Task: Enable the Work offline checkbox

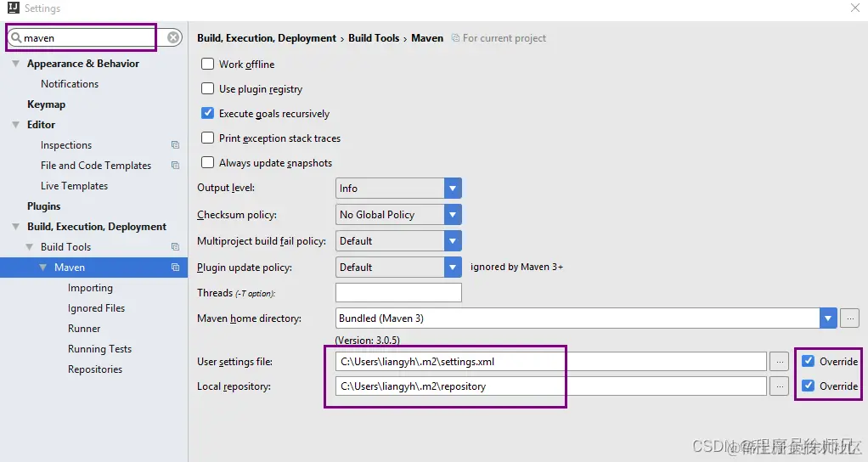Action: coord(207,65)
